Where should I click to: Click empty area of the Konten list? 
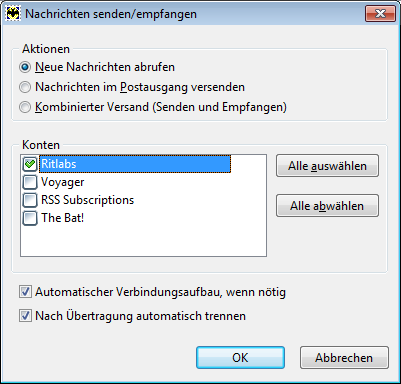[143, 242]
